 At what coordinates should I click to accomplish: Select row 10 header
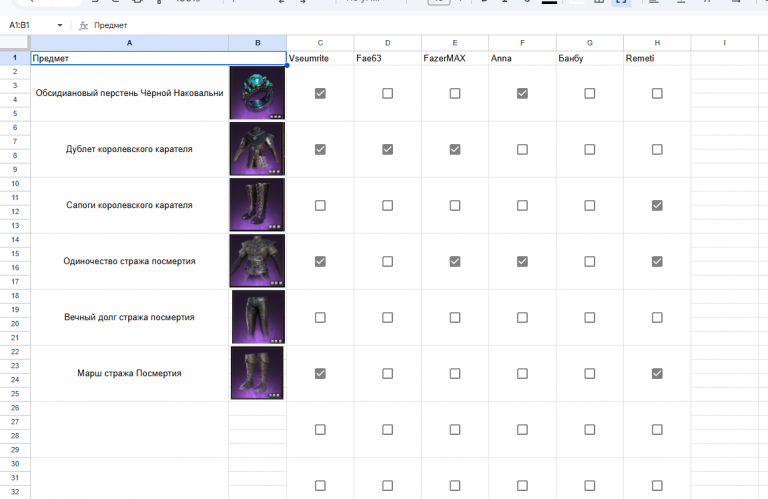click(15, 184)
